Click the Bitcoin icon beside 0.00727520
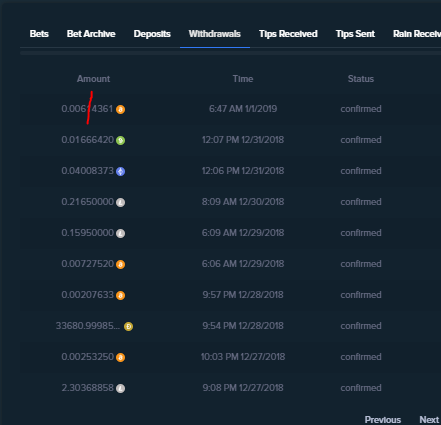Screen dimensions: 441x425 pyautogui.click(x=120, y=264)
